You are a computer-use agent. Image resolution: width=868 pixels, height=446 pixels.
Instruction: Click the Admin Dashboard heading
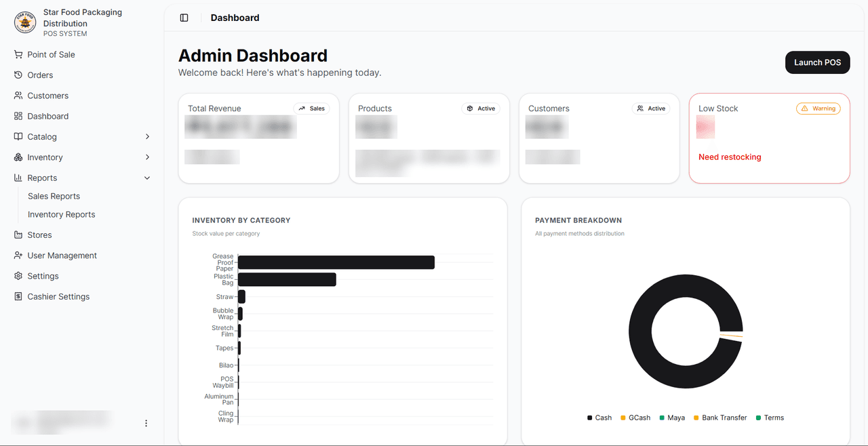tap(253, 56)
